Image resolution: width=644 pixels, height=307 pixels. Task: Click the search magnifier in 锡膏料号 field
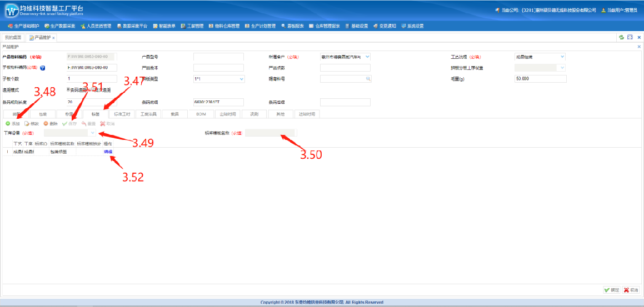tap(367, 79)
